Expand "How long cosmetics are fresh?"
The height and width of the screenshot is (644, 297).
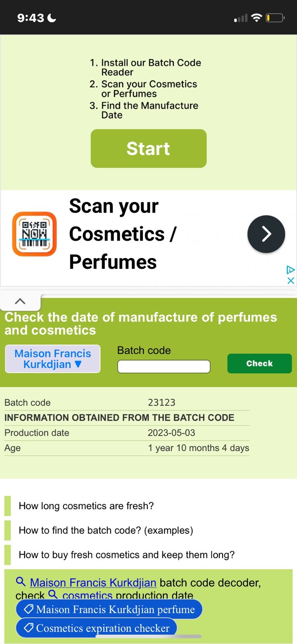[x=86, y=506]
